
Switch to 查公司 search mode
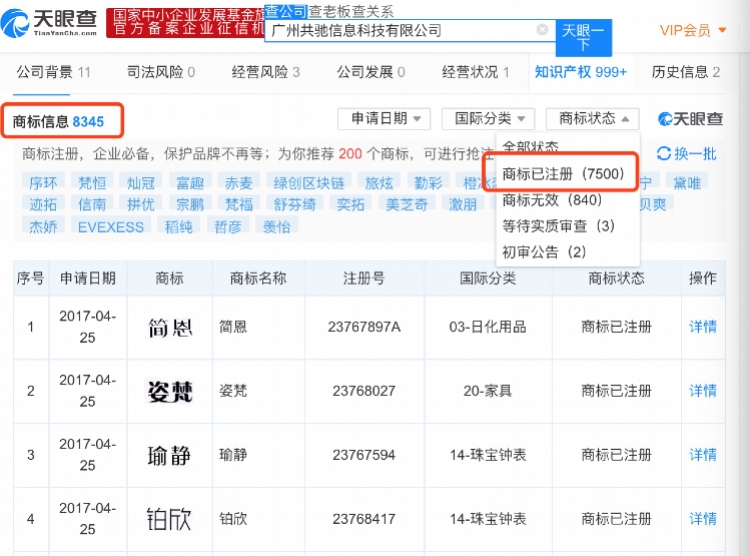pyautogui.click(x=286, y=11)
